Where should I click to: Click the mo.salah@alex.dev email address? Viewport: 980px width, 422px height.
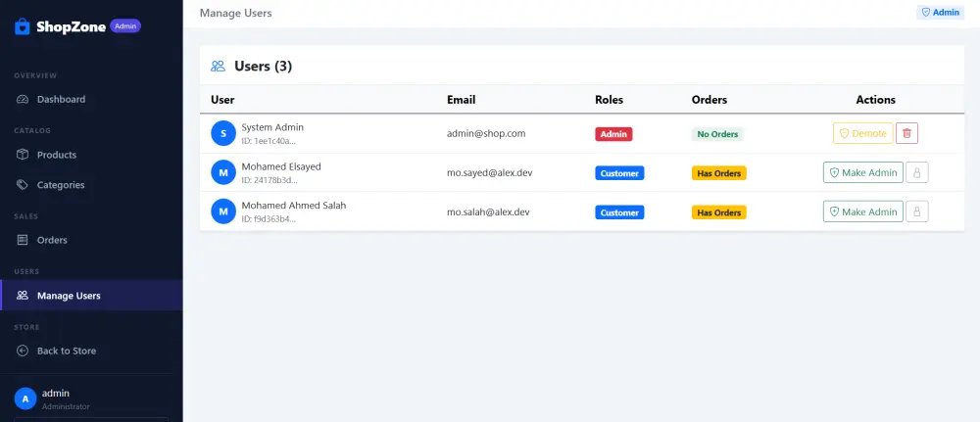click(x=488, y=212)
